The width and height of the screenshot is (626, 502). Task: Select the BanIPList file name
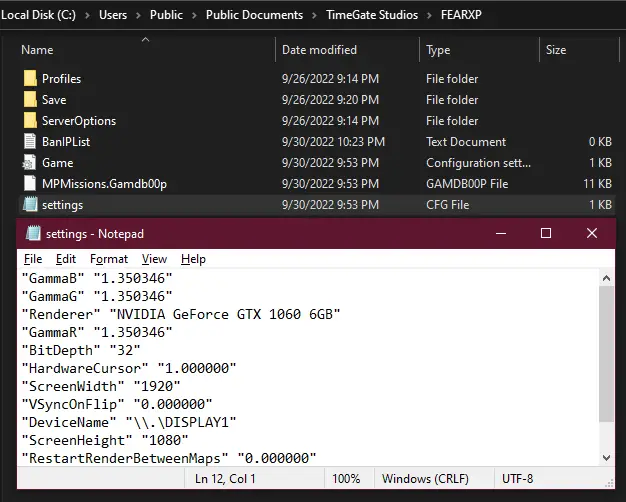[66, 141]
